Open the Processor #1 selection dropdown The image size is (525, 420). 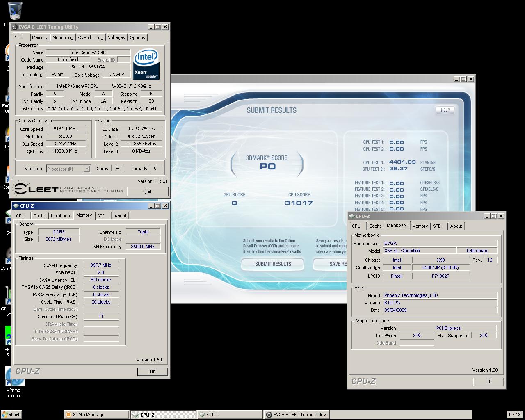click(87, 169)
